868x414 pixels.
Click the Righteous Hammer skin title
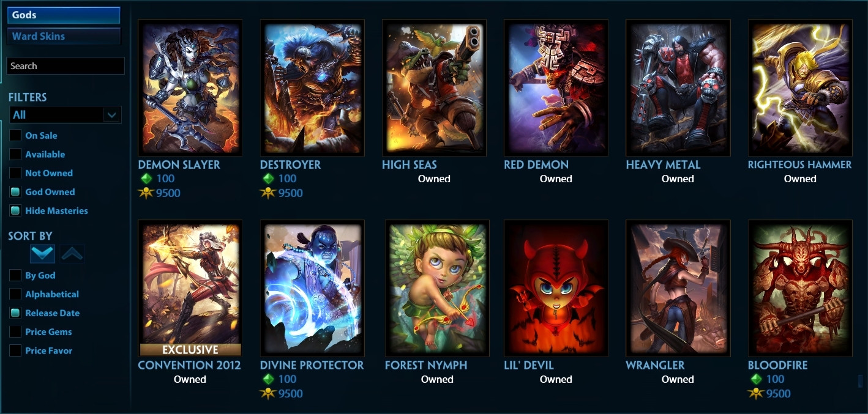point(799,164)
